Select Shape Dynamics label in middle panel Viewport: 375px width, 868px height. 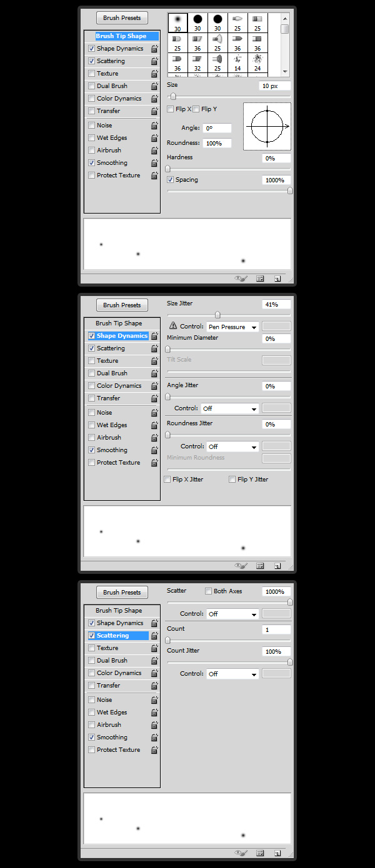122,336
